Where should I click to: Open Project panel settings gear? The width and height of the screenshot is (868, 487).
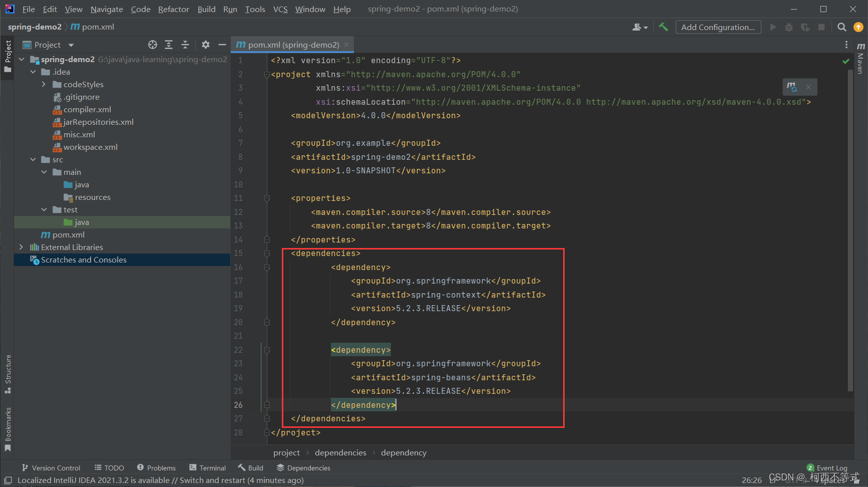click(206, 45)
